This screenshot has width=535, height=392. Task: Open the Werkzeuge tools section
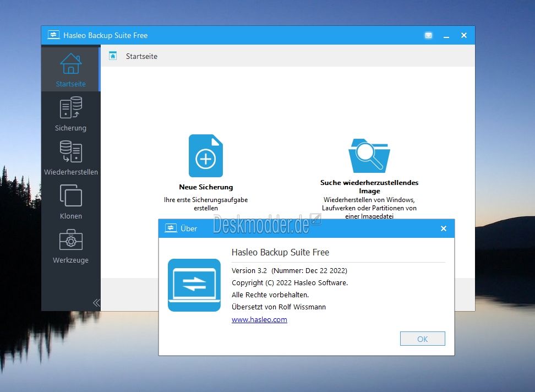pos(70,246)
